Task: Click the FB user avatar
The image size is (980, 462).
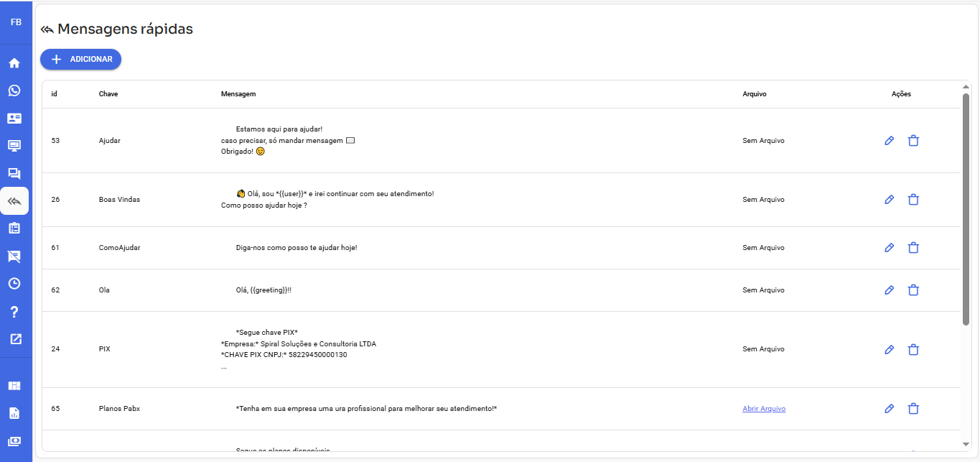Action: pos(16,22)
